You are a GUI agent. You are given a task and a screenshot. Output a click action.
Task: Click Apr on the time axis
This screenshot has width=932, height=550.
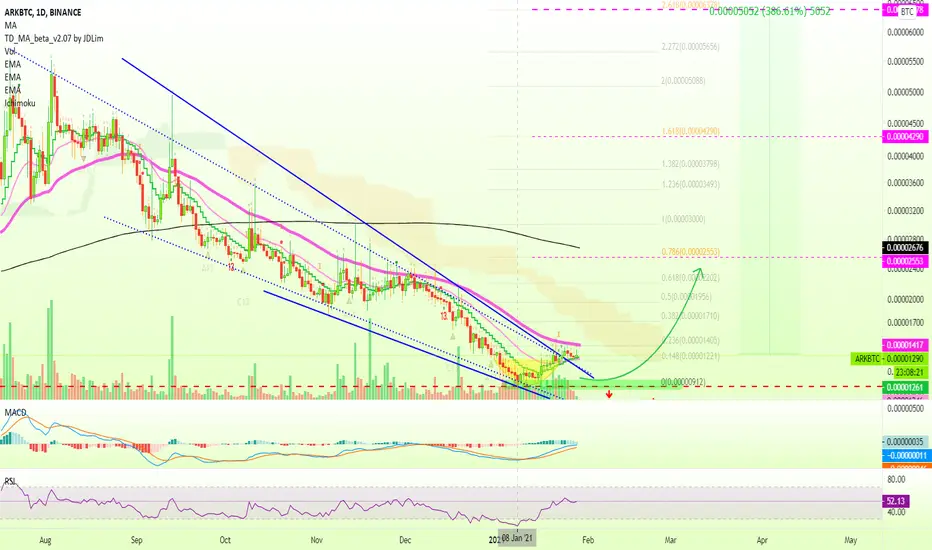762,540
